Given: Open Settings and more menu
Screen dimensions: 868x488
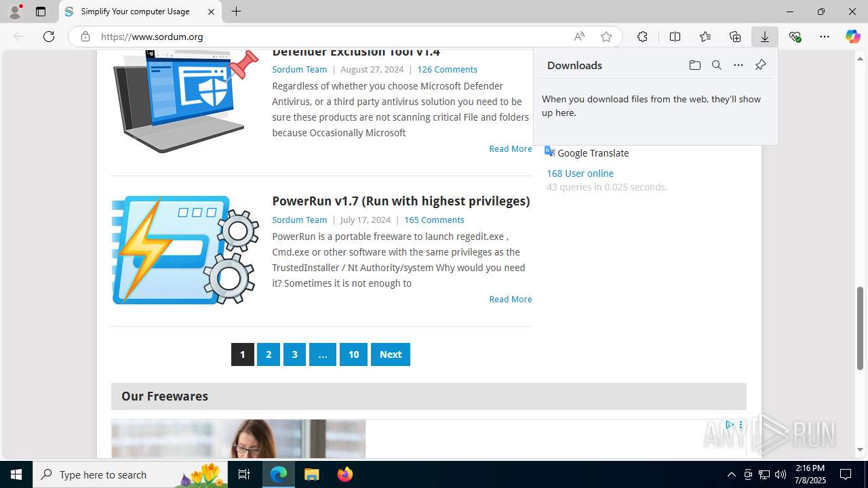Looking at the screenshot, I should pyautogui.click(x=825, y=37).
